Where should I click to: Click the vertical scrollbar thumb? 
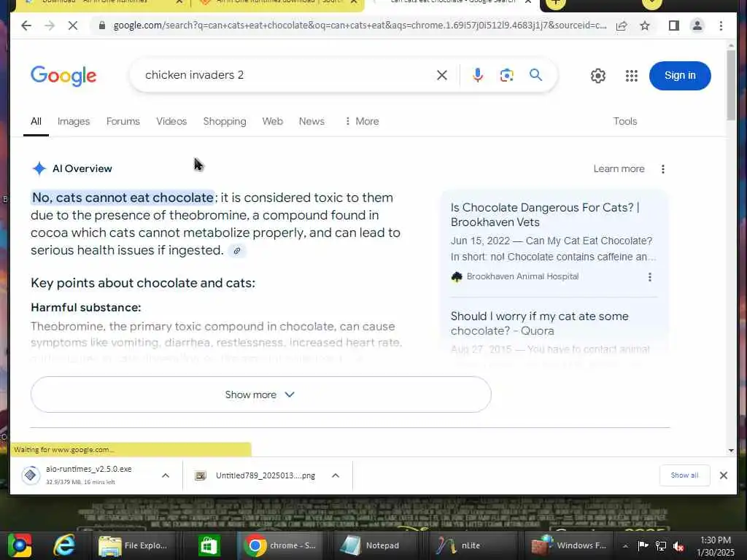pyautogui.click(x=731, y=85)
